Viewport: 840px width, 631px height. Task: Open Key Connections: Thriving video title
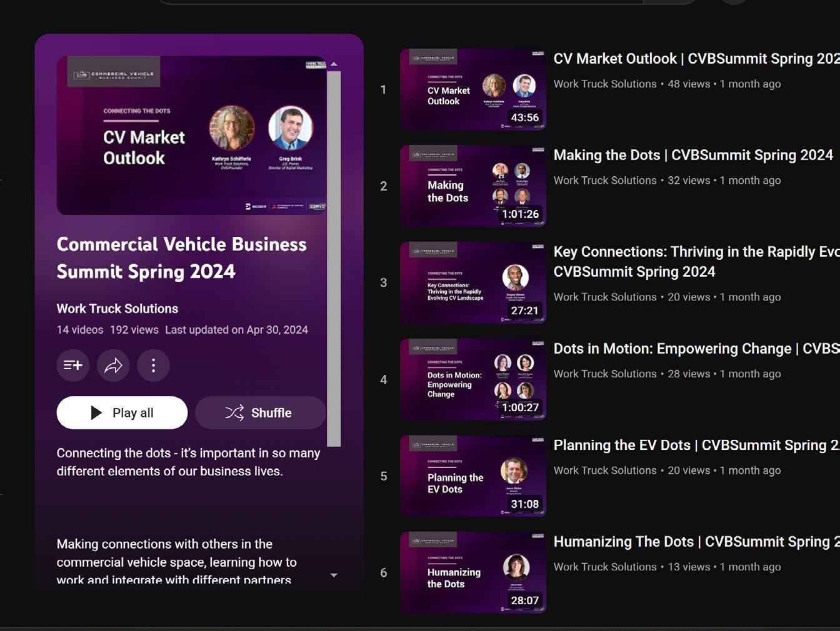point(696,261)
